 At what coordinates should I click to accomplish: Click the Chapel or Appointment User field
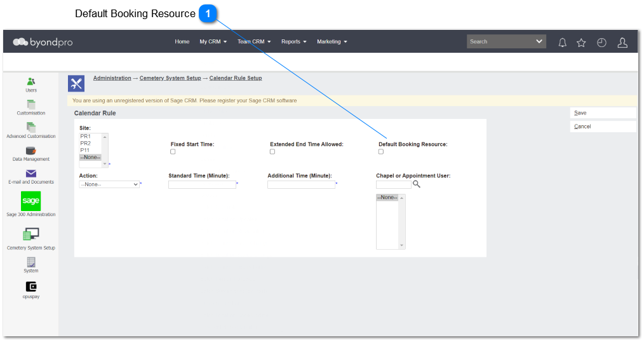(394, 185)
